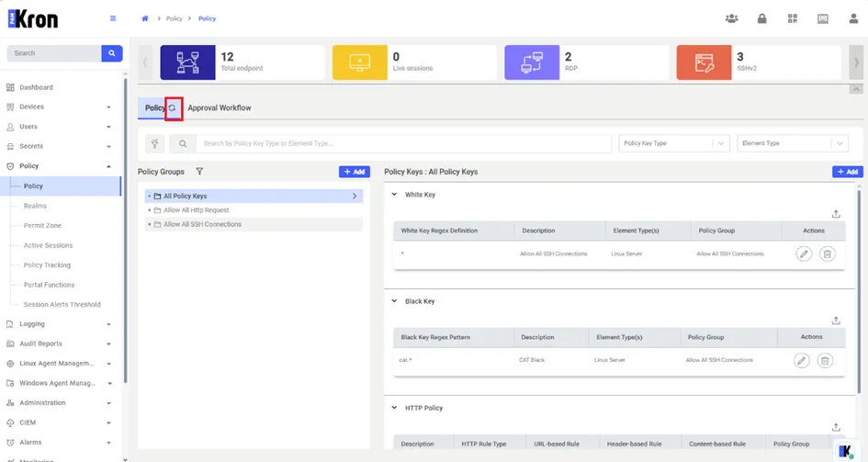The width and height of the screenshot is (868, 462).
Task: Open the QR code icon in header
Action: 793,18
